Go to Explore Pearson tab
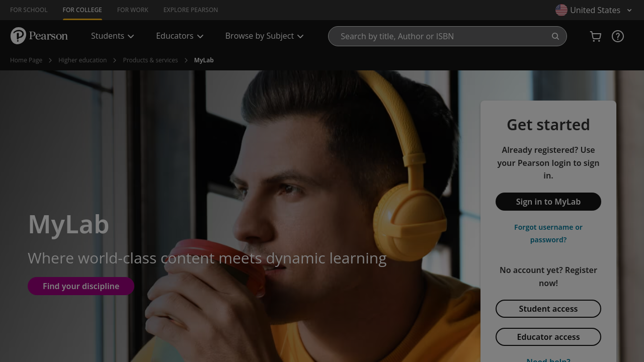 [191, 10]
